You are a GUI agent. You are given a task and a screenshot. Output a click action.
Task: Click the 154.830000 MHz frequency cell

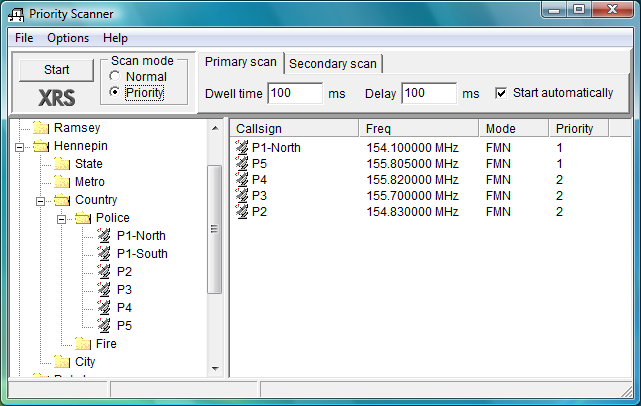click(412, 211)
